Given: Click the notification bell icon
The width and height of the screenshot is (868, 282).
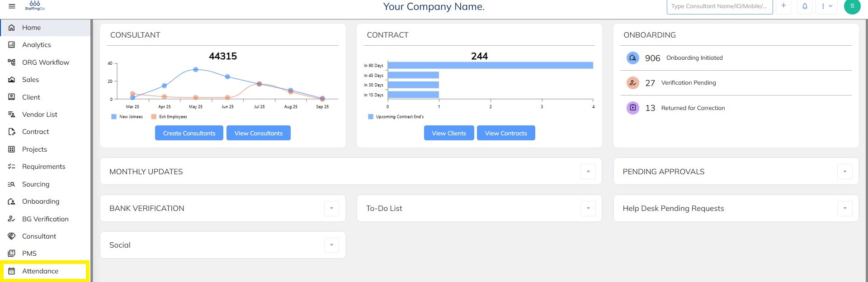Looking at the screenshot, I should point(805,6).
